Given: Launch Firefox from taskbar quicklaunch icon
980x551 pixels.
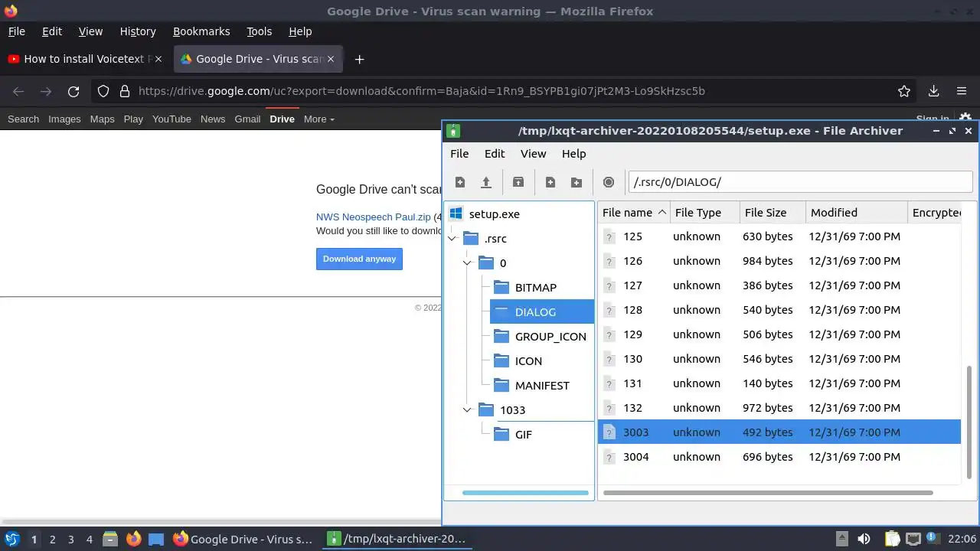Looking at the screenshot, I should pyautogui.click(x=133, y=539).
